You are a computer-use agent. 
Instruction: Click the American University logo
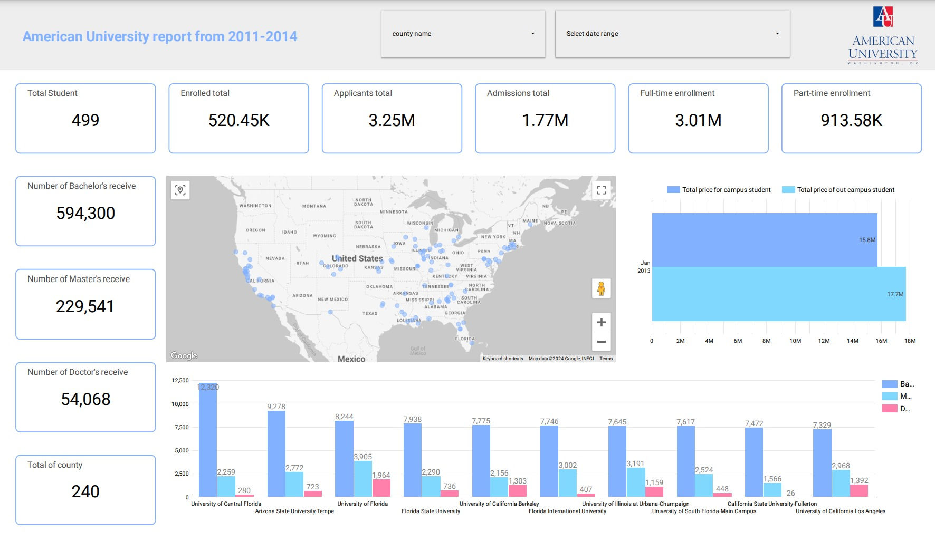click(883, 35)
